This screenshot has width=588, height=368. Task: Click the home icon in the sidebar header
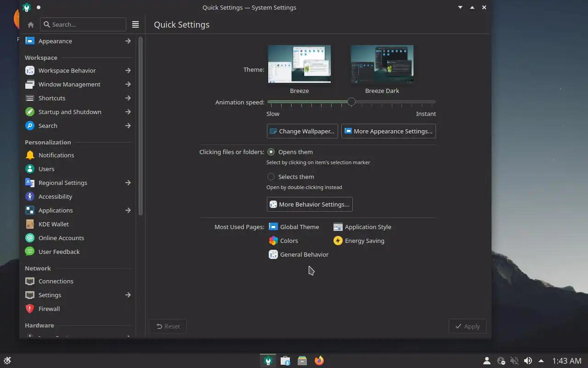point(31,24)
